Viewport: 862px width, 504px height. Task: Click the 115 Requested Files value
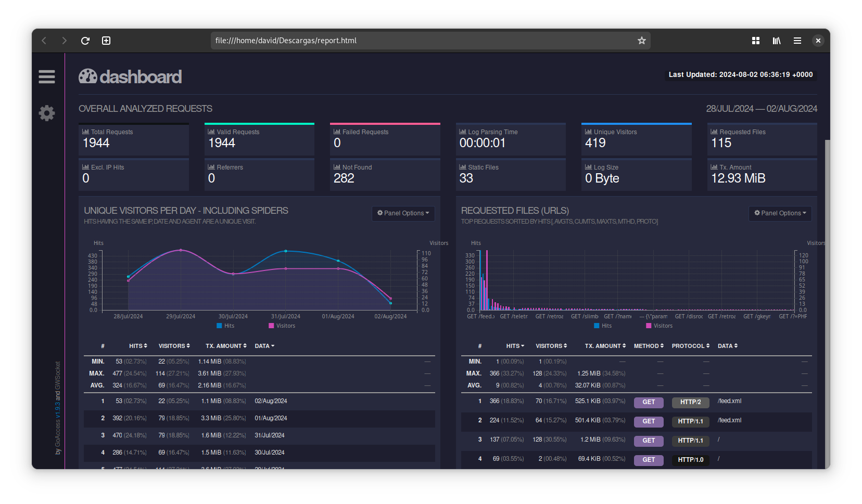721,143
